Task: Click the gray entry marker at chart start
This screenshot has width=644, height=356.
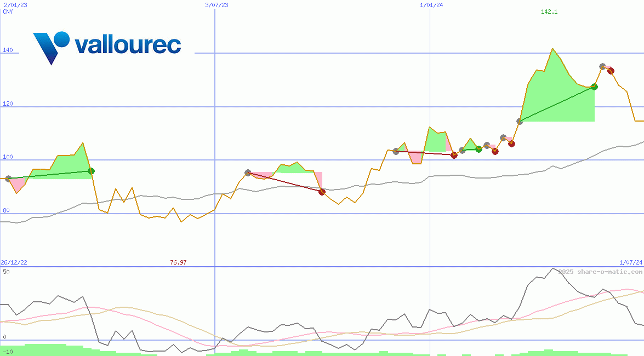Action: 8,179
